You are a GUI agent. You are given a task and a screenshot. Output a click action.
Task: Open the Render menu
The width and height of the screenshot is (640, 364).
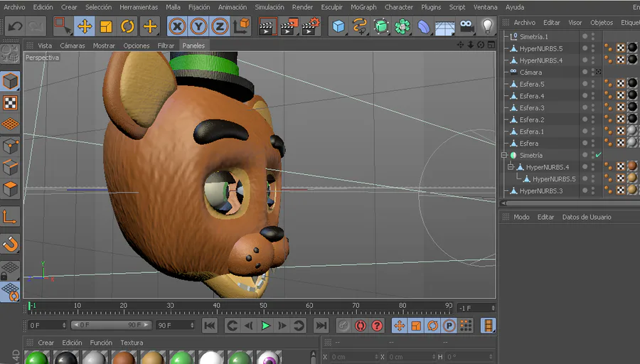click(302, 7)
